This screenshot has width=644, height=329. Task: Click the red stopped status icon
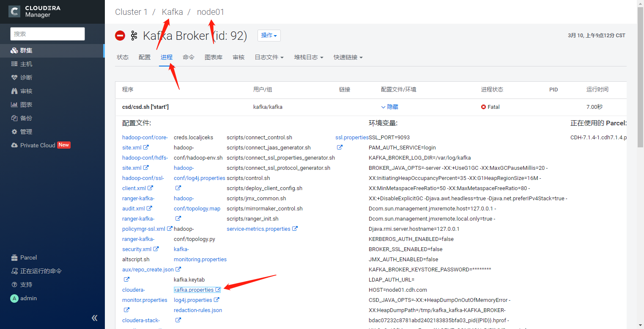(120, 36)
